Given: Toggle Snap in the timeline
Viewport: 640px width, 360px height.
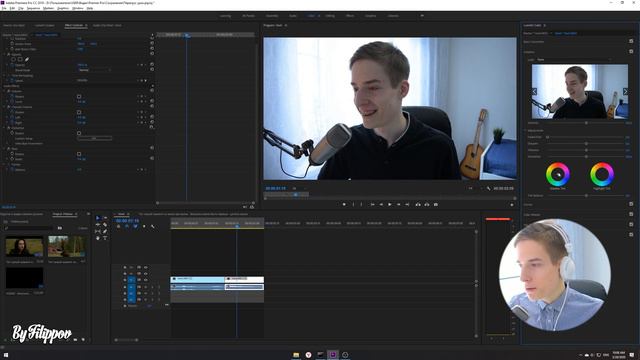Looking at the screenshot, I should point(127,227).
